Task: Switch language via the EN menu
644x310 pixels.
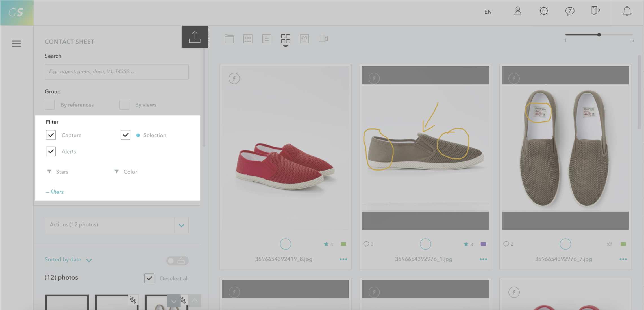Action: coord(488,12)
